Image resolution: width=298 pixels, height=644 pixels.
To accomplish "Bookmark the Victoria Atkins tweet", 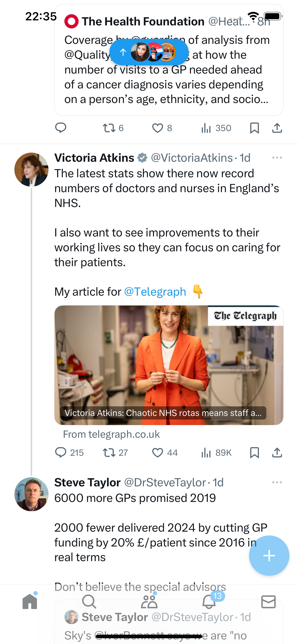I will 254,453.
